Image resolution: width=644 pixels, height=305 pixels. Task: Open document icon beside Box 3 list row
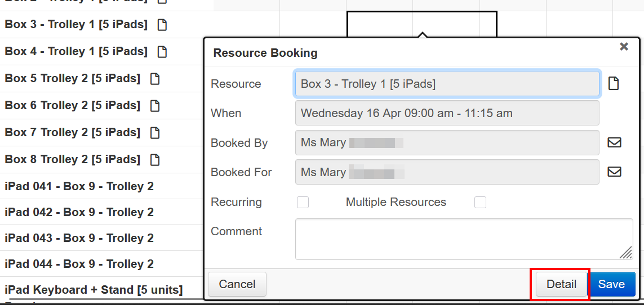pyautogui.click(x=162, y=25)
